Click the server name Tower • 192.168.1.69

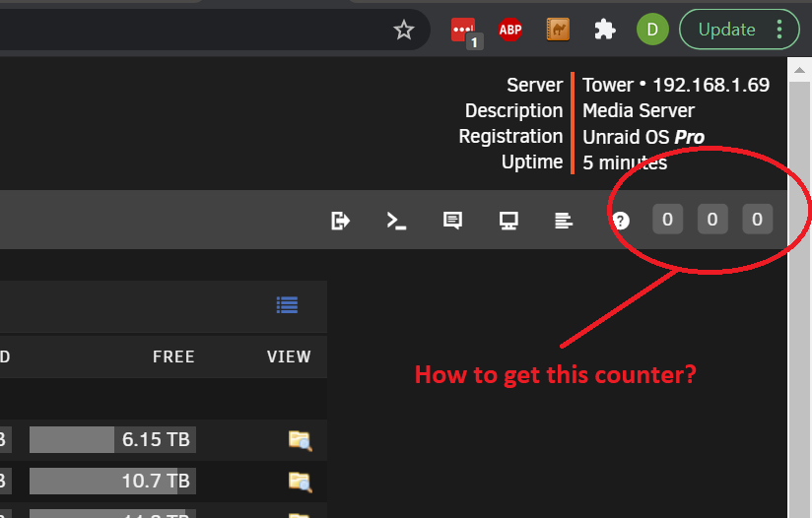pyautogui.click(x=676, y=85)
